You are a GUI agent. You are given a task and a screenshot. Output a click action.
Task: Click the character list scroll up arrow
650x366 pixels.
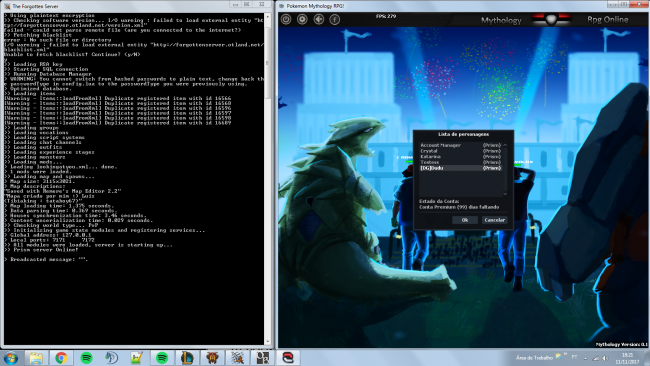(505, 145)
